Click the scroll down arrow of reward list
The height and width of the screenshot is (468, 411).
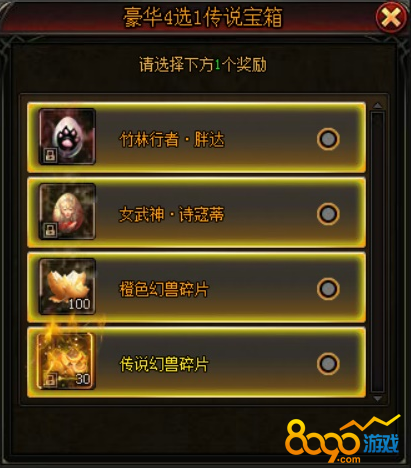tap(378, 398)
